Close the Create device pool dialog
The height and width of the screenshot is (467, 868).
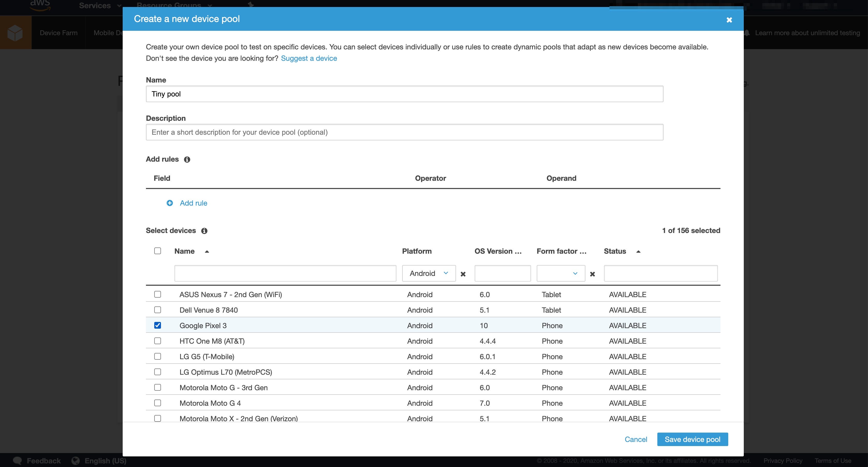tap(729, 20)
